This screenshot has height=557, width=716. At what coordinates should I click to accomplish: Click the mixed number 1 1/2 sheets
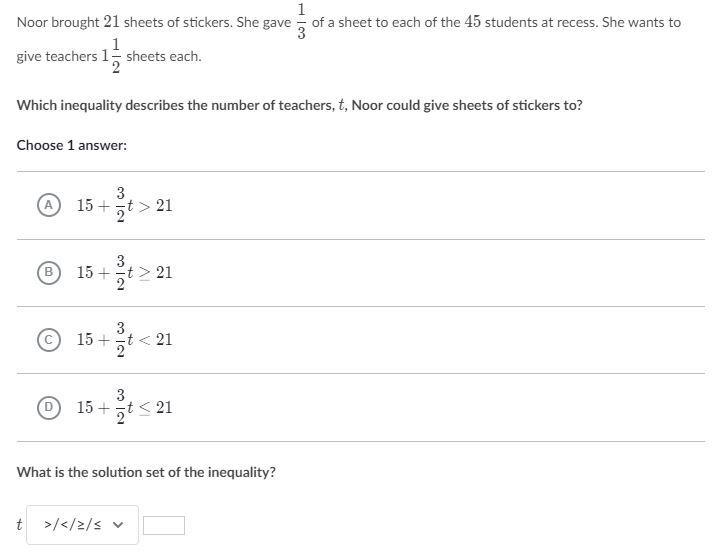(112, 56)
